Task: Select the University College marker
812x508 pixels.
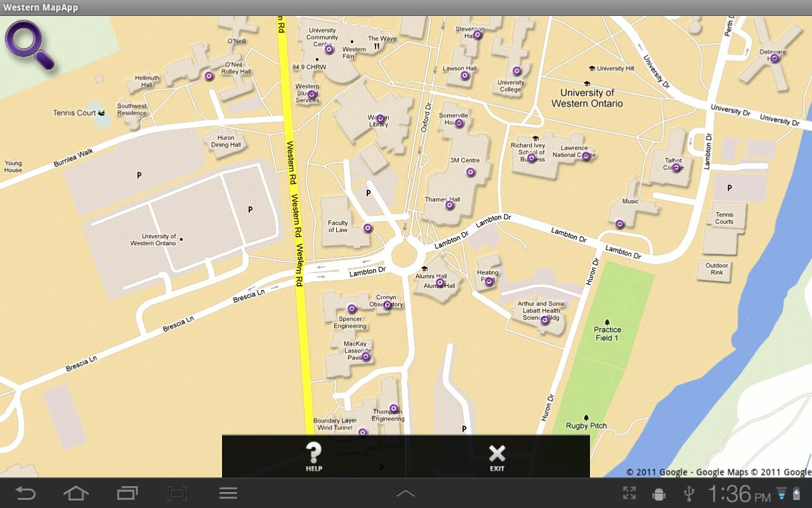Action: (x=516, y=71)
